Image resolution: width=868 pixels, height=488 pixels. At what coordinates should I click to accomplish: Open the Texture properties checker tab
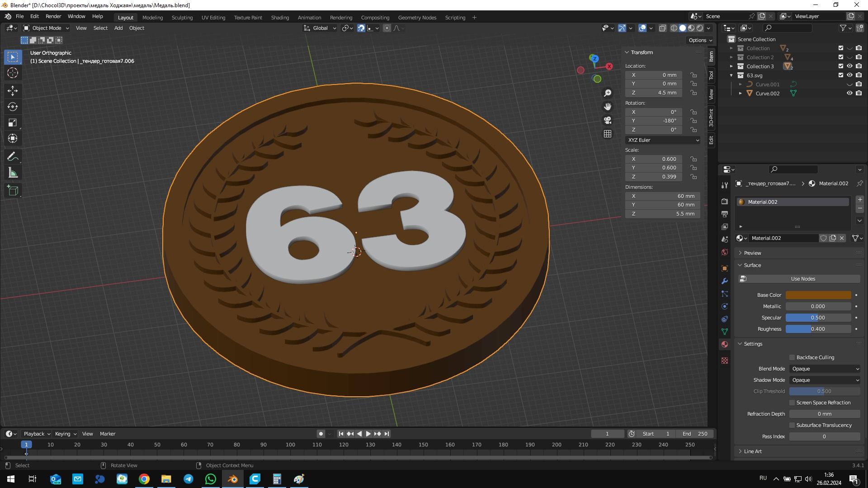pos(725,361)
